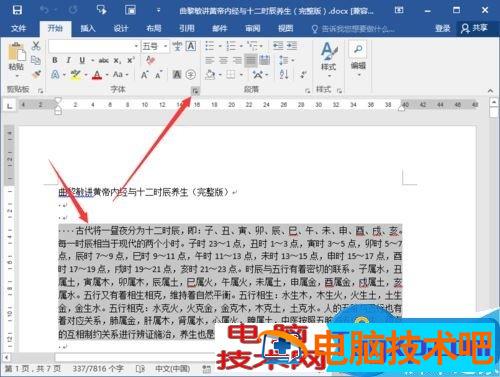Open the 编辑 find menu
The width and height of the screenshot is (500, 377).
tap(358, 59)
